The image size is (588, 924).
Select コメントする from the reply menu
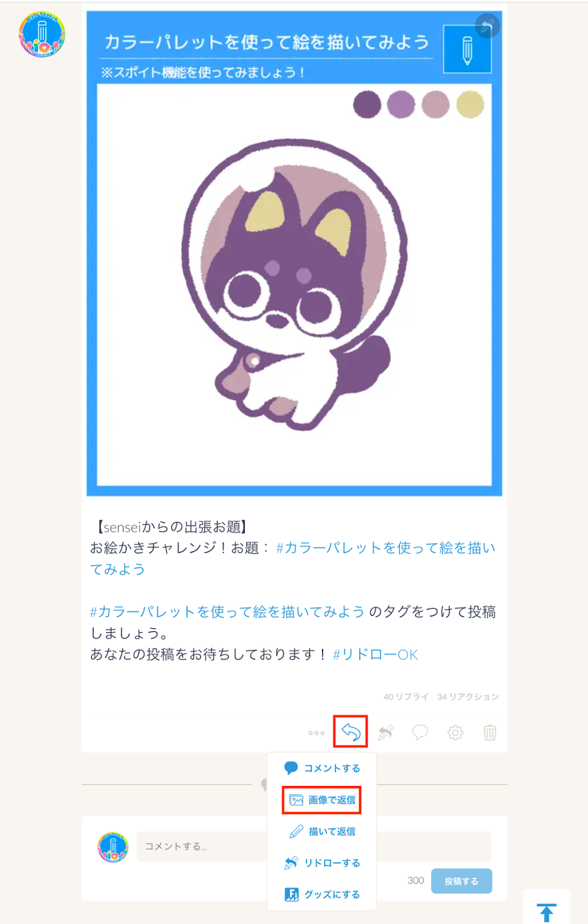[322, 768]
